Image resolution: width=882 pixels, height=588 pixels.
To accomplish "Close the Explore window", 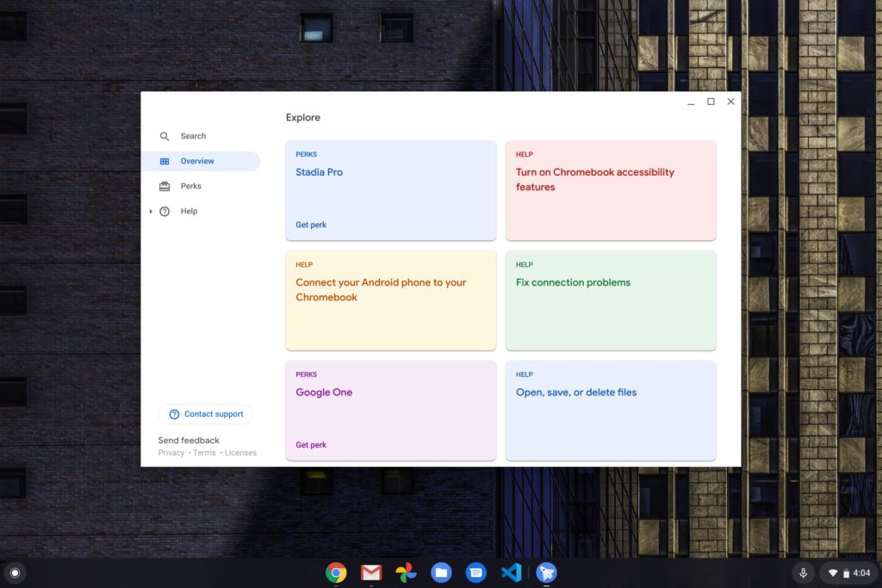I will [x=730, y=102].
